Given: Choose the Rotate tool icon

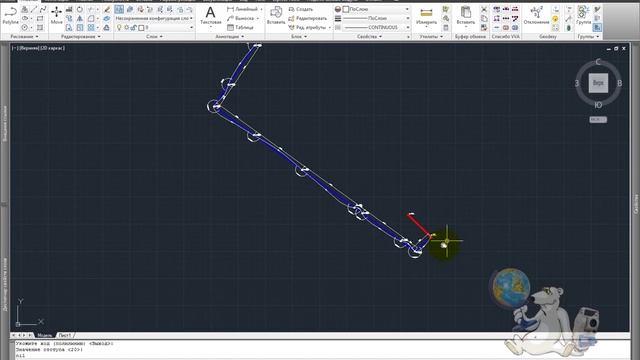Looking at the screenshot, I should (x=80, y=9).
